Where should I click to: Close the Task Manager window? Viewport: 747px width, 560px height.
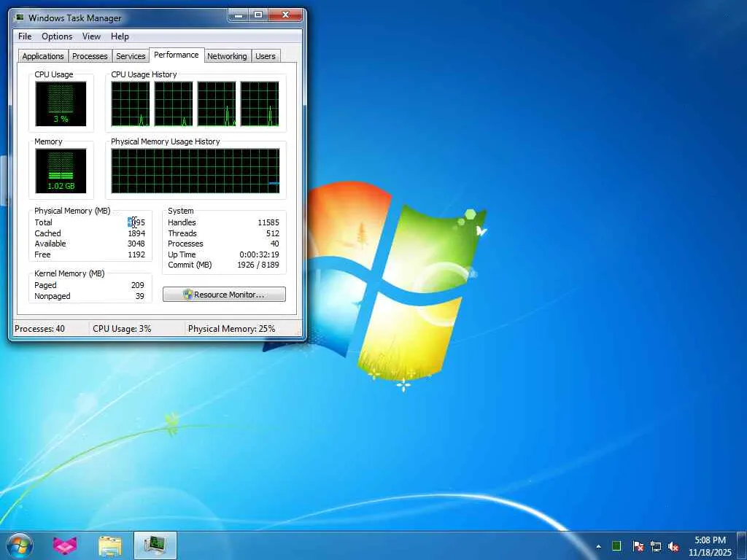pyautogui.click(x=285, y=15)
